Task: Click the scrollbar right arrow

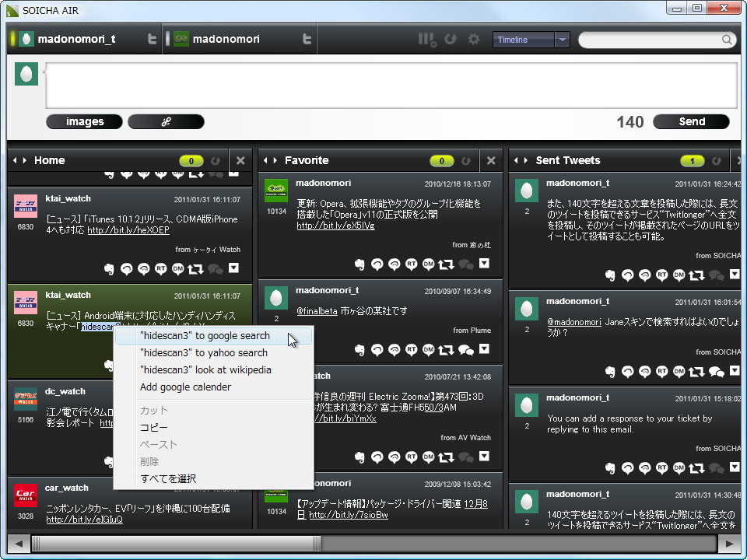Action: click(729, 544)
